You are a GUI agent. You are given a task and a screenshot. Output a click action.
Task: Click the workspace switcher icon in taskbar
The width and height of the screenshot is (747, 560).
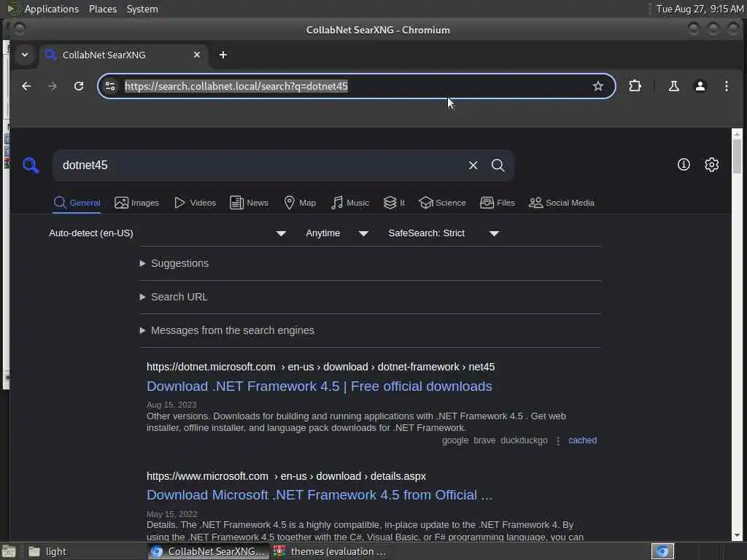(662, 551)
